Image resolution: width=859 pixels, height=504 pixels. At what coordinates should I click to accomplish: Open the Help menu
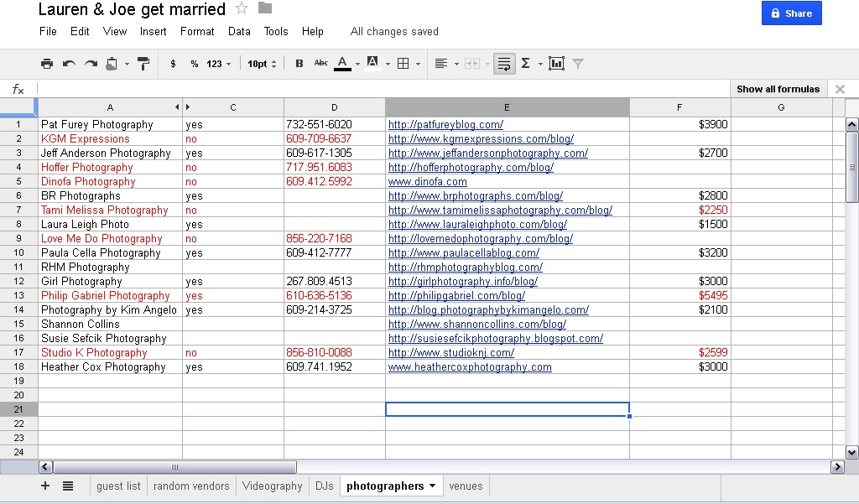pos(312,32)
